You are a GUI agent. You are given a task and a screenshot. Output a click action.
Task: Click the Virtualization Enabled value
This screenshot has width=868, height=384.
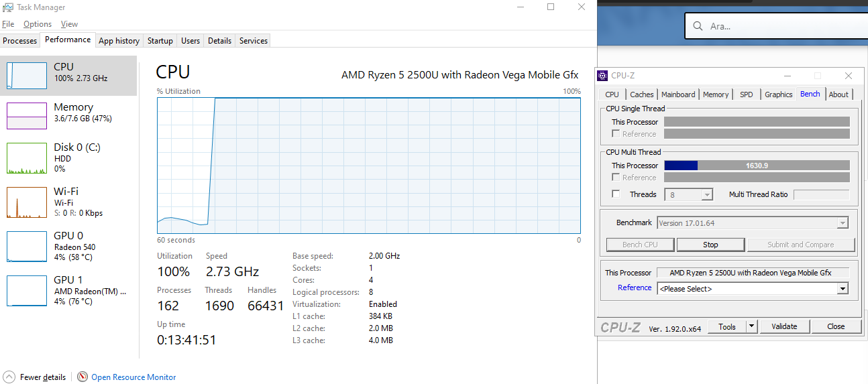(383, 304)
